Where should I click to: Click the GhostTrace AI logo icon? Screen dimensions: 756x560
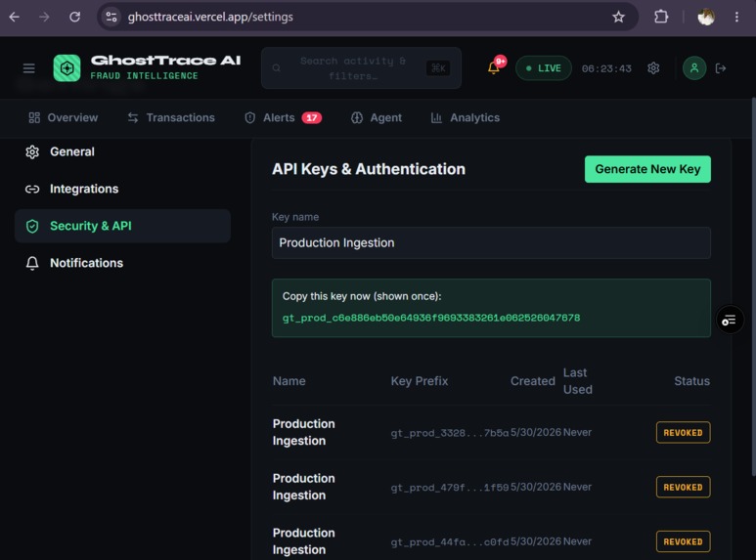[67, 68]
